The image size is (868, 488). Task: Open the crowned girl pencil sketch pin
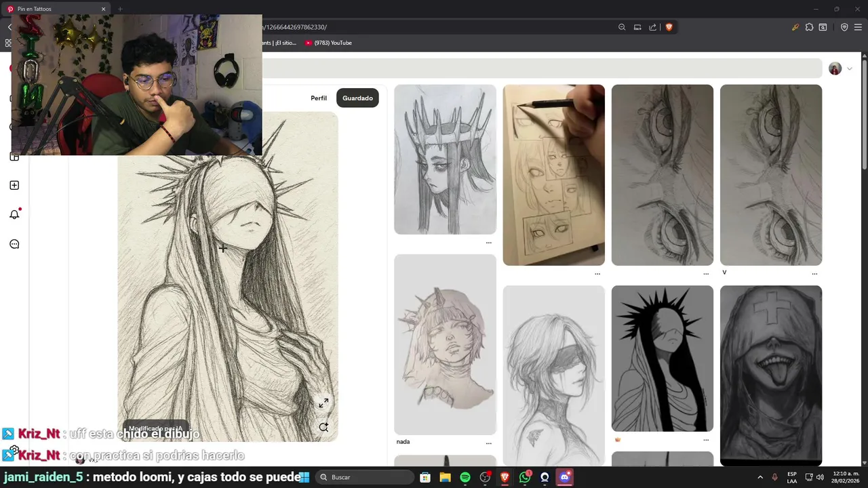[x=445, y=159]
